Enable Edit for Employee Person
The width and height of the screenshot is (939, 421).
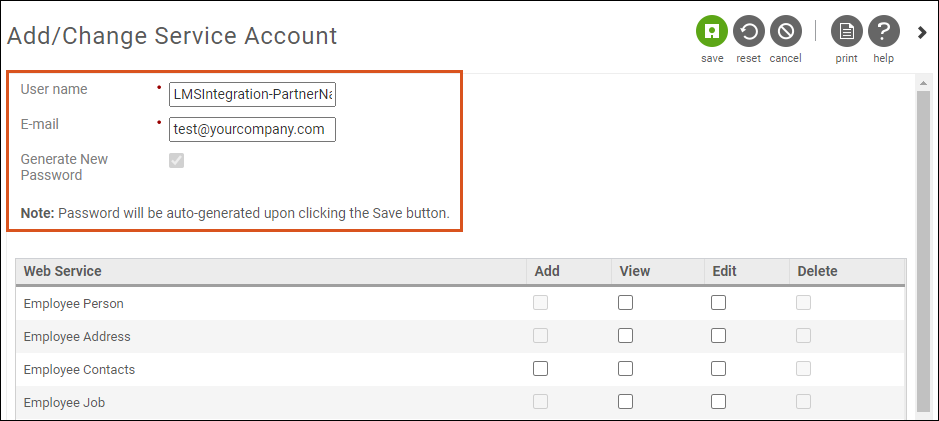[718, 303]
